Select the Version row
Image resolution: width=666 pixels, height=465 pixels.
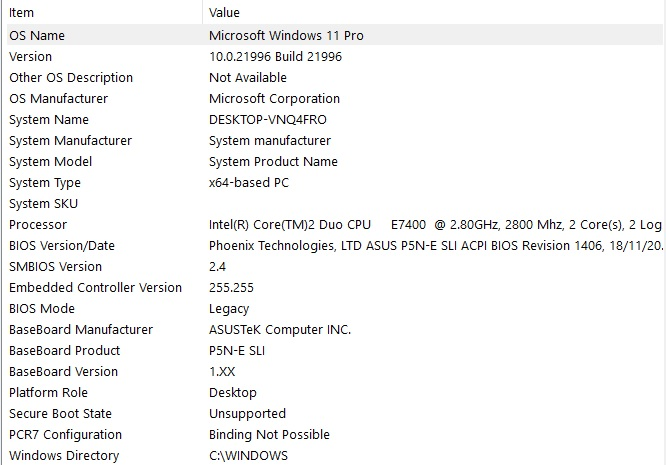point(335,56)
